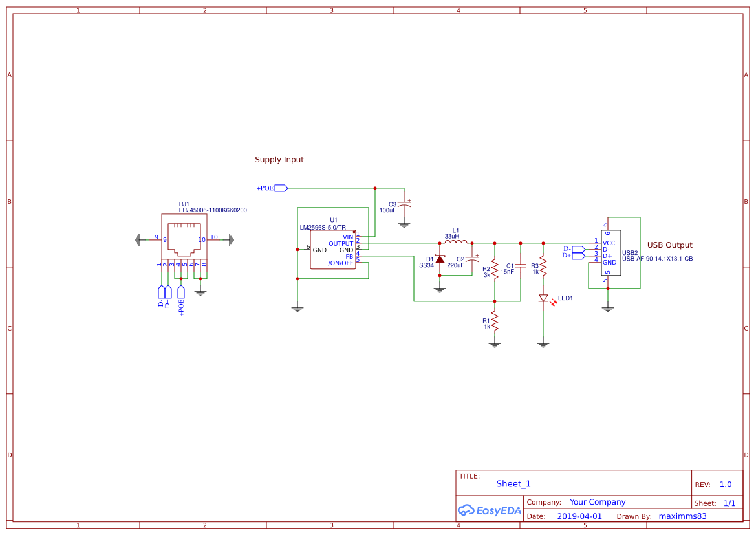The height and width of the screenshot is (535, 756).
Task: Click the ground symbol below capacitor C3
Action: [x=404, y=224]
